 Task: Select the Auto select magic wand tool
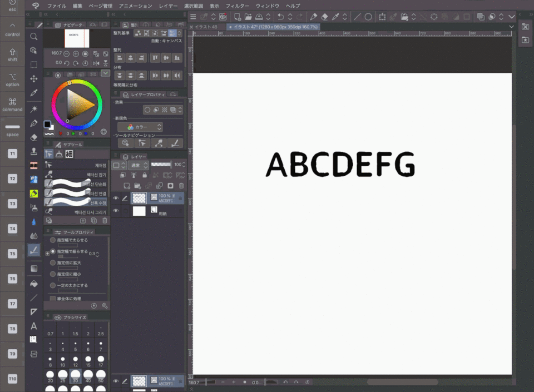coord(34,109)
